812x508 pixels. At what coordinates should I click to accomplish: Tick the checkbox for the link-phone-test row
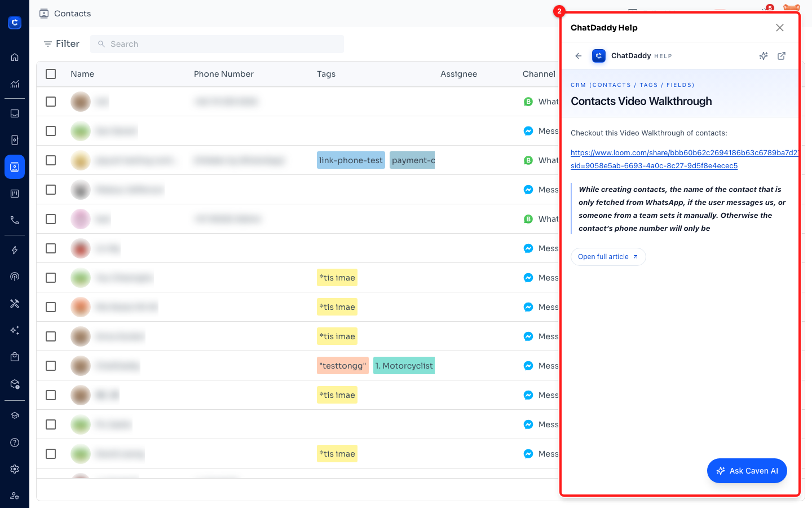51,160
